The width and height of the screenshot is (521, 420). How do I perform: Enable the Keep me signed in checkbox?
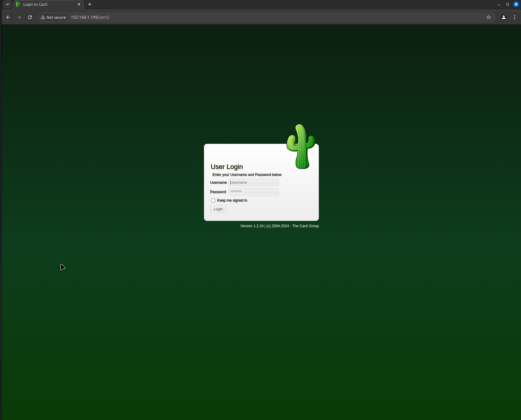tap(213, 200)
